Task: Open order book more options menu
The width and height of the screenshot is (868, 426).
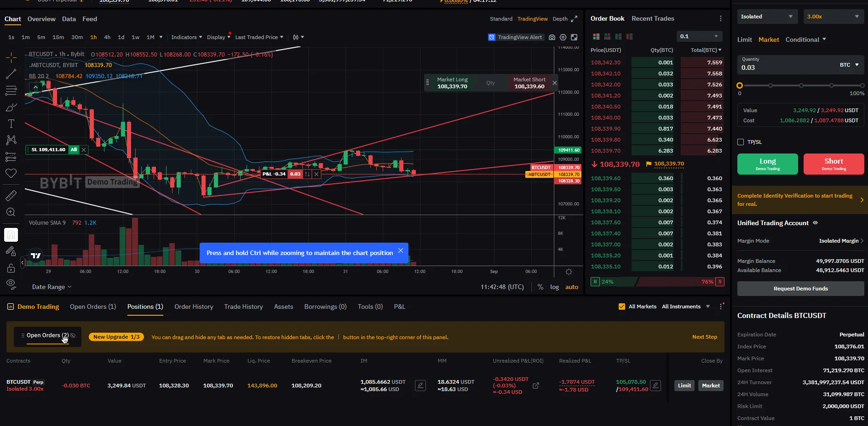Action: pos(721,18)
